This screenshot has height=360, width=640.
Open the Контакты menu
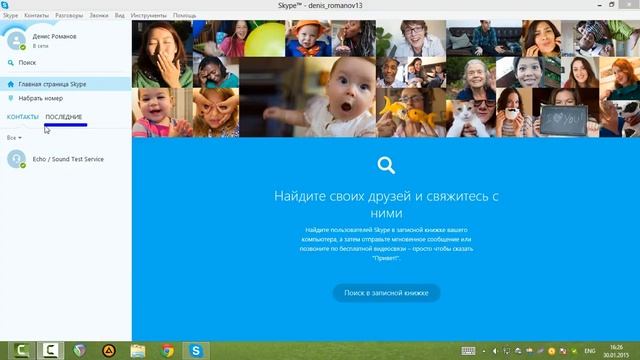click(x=36, y=16)
